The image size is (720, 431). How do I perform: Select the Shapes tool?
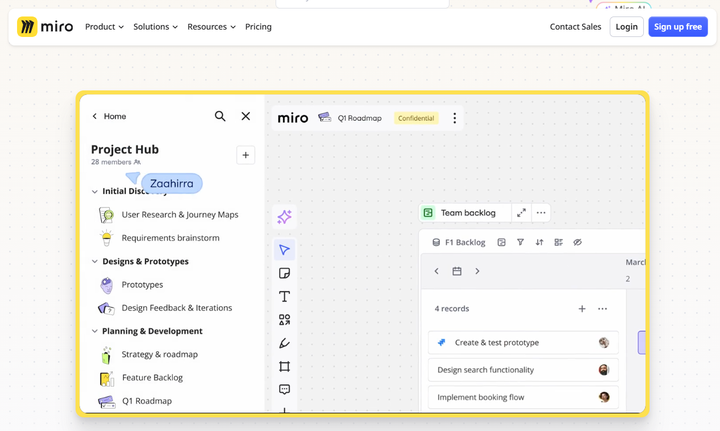[x=284, y=320]
